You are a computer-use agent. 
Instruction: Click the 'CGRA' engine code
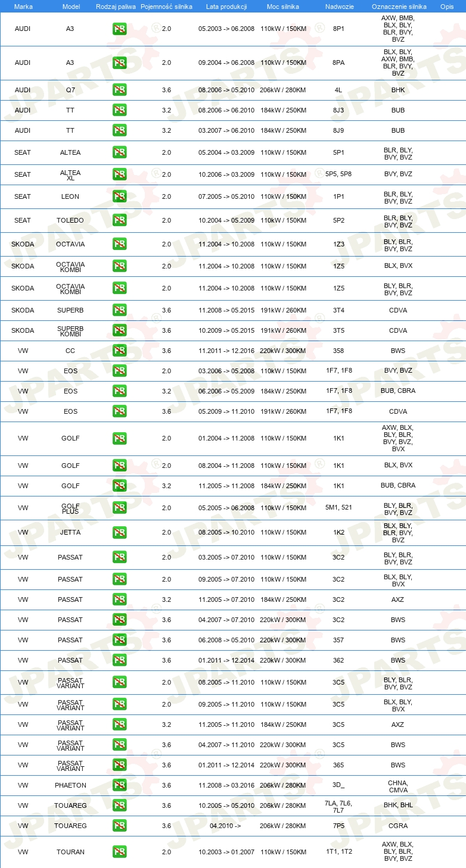coord(398,826)
